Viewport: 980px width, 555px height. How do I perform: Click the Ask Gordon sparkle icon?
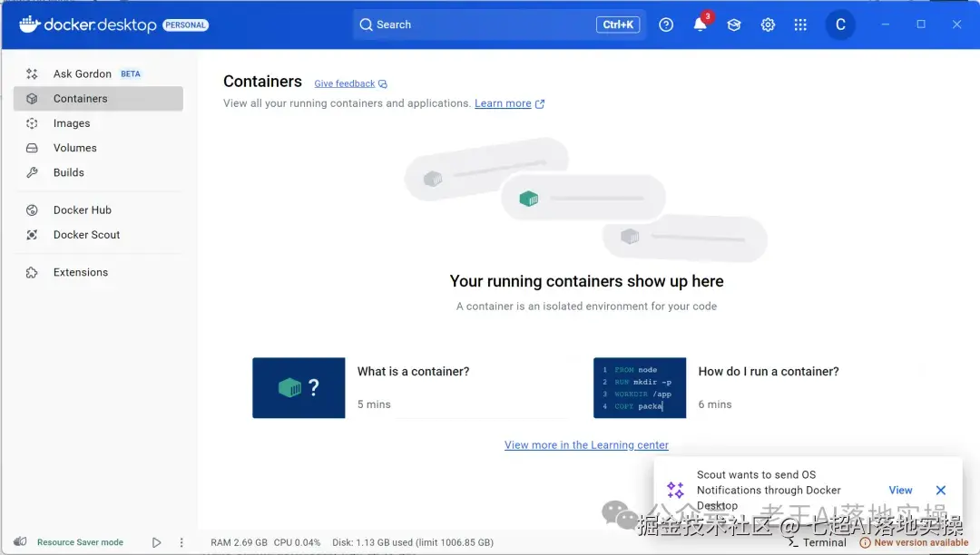tap(32, 73)
